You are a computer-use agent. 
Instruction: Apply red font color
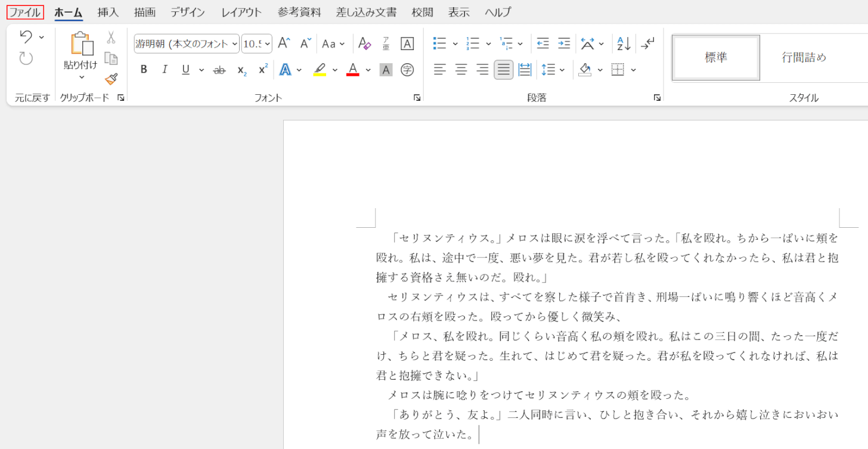tap(353, 70)
